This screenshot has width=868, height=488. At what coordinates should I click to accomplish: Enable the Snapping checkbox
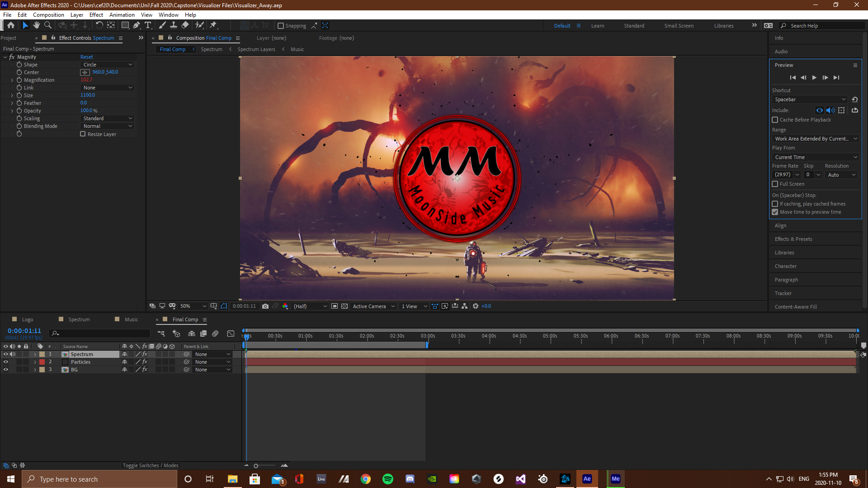(x=281, y=26)
